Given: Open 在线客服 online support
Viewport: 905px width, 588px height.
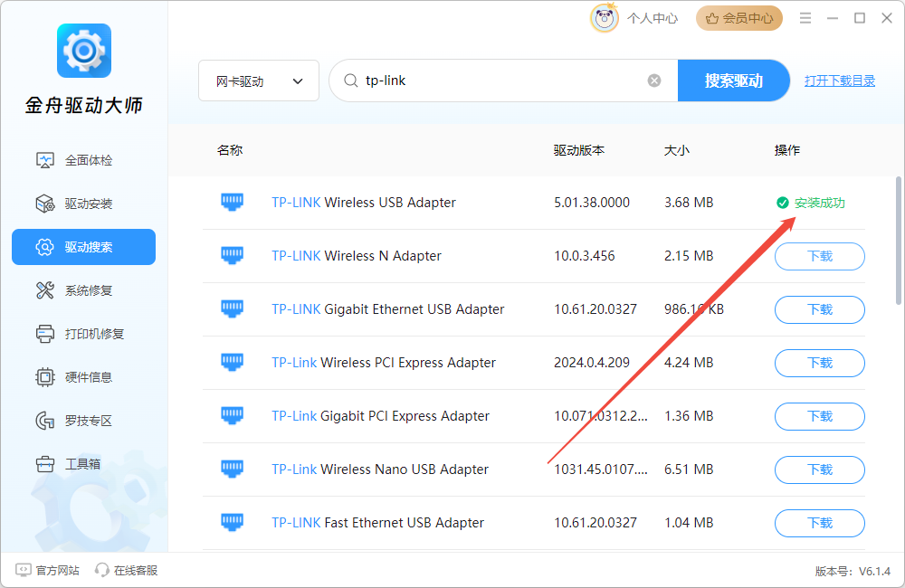Looking at the screenshot, I should (127, 570).
